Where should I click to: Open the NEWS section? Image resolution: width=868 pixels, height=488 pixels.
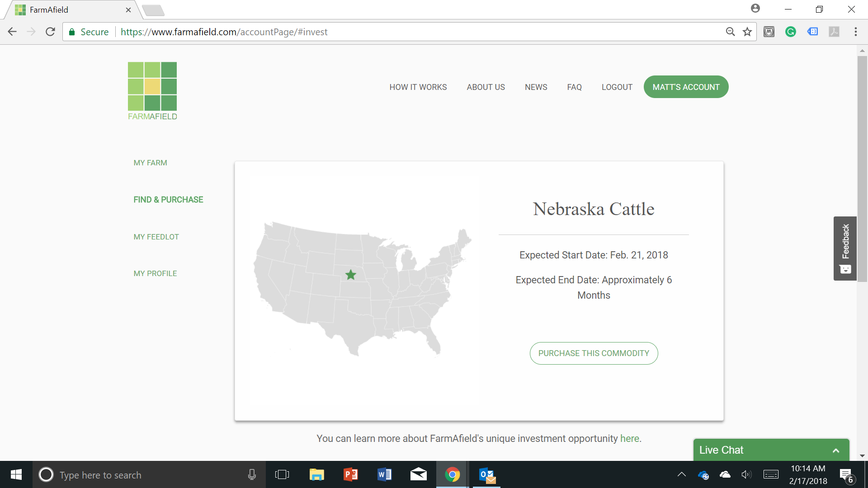(x=536, y=87)
